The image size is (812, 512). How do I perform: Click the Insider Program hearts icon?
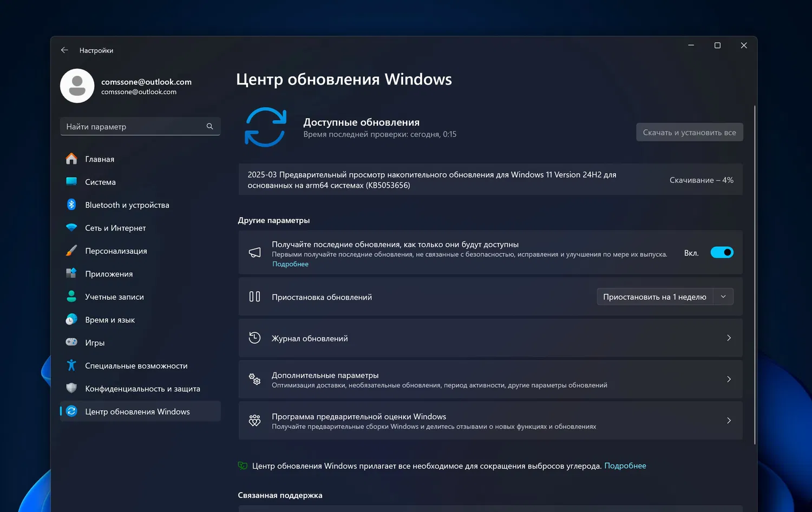(254, 421)
